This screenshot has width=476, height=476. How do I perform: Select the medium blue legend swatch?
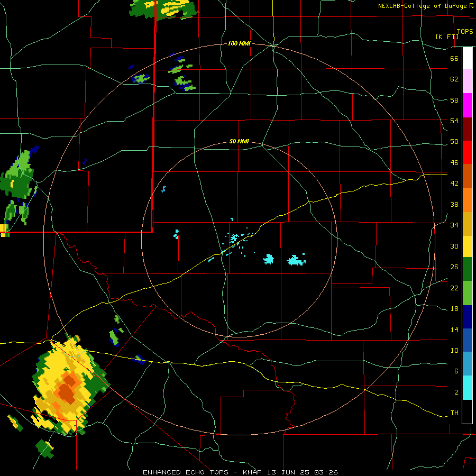[467, 340]
